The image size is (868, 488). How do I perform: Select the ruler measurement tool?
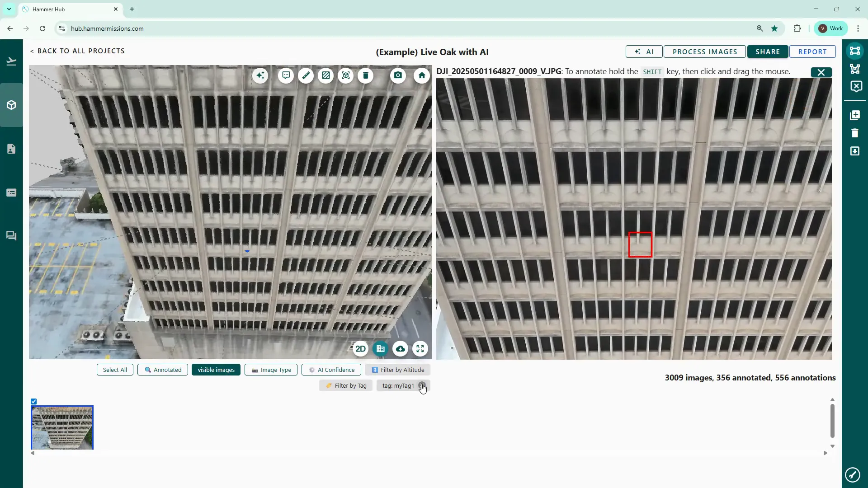[x=306, y=75]
